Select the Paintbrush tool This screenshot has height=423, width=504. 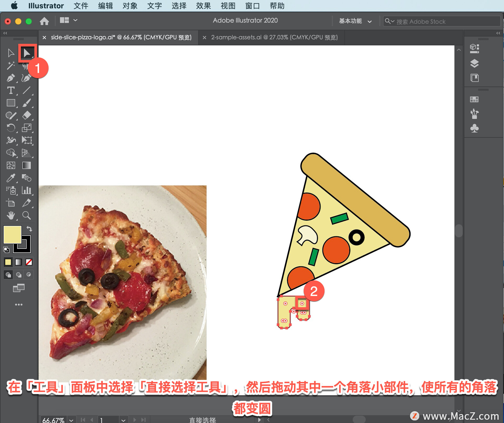point(27,103)
